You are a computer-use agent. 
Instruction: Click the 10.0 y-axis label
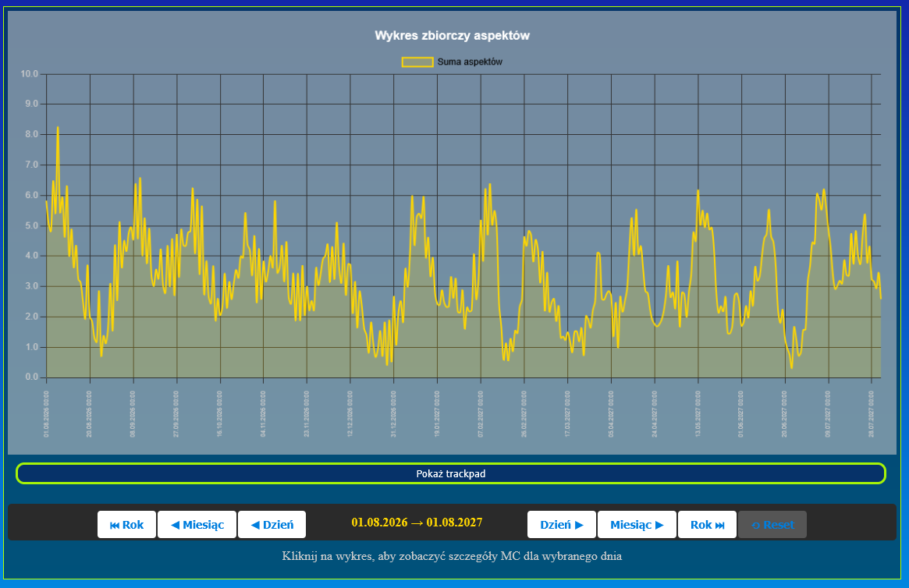[29, 74]
